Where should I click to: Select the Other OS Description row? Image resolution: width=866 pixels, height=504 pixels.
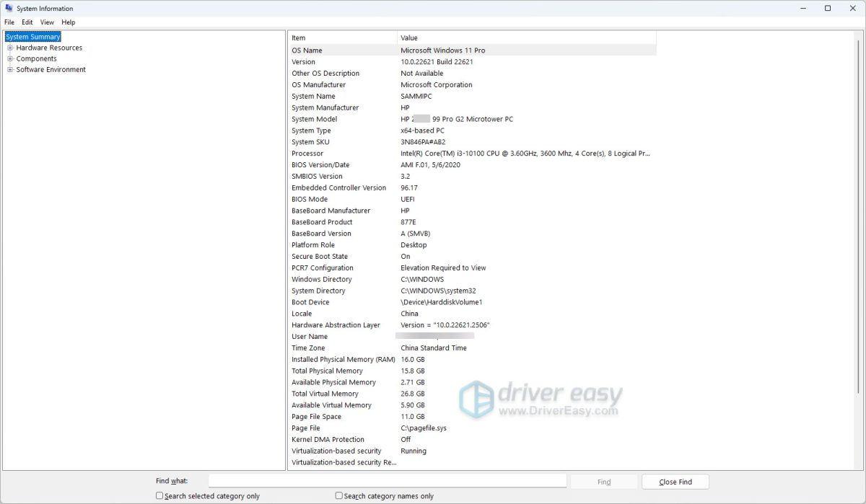click(x=473, y=74)
